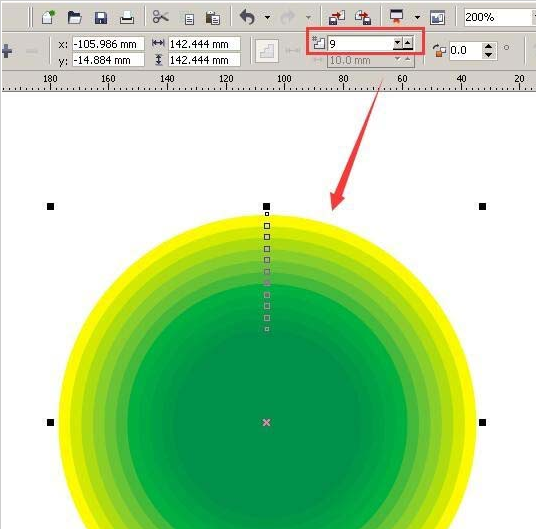Click the blend direction rotate icon

439,50
